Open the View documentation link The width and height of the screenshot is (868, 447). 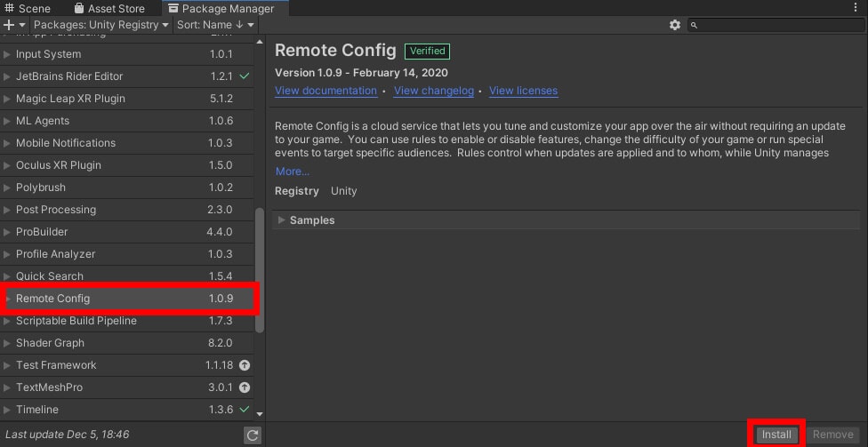coord(325,91)
